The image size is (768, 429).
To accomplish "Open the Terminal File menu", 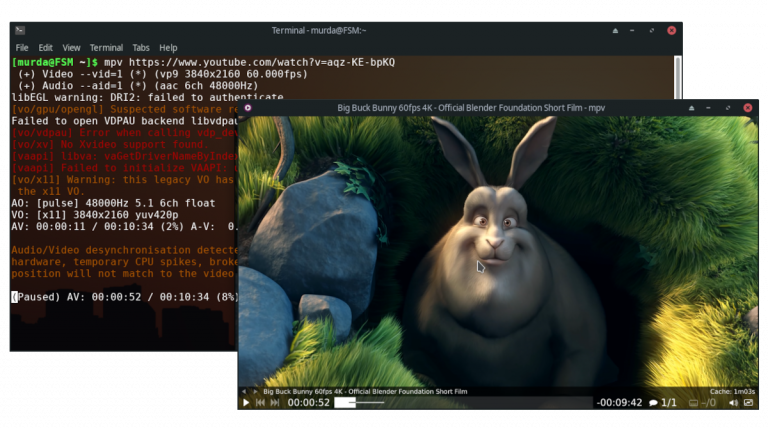I will [x=22, y=48].
